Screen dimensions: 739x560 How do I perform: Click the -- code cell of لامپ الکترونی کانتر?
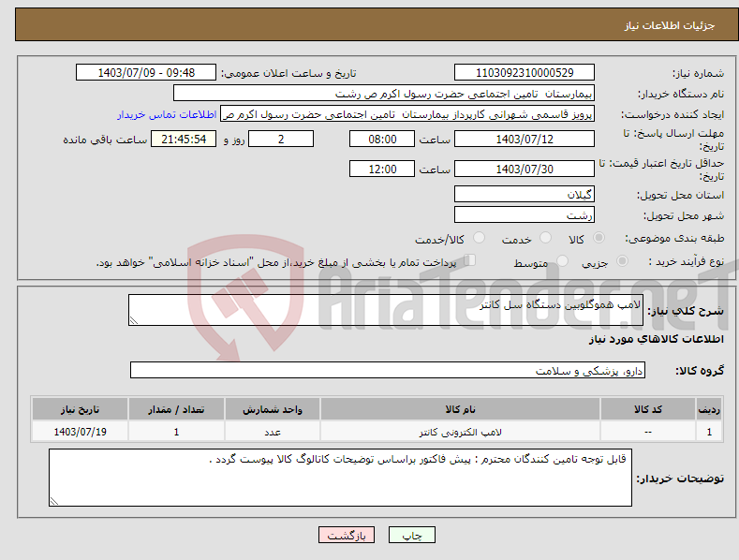pyautogui.click(x=648, y=432)
